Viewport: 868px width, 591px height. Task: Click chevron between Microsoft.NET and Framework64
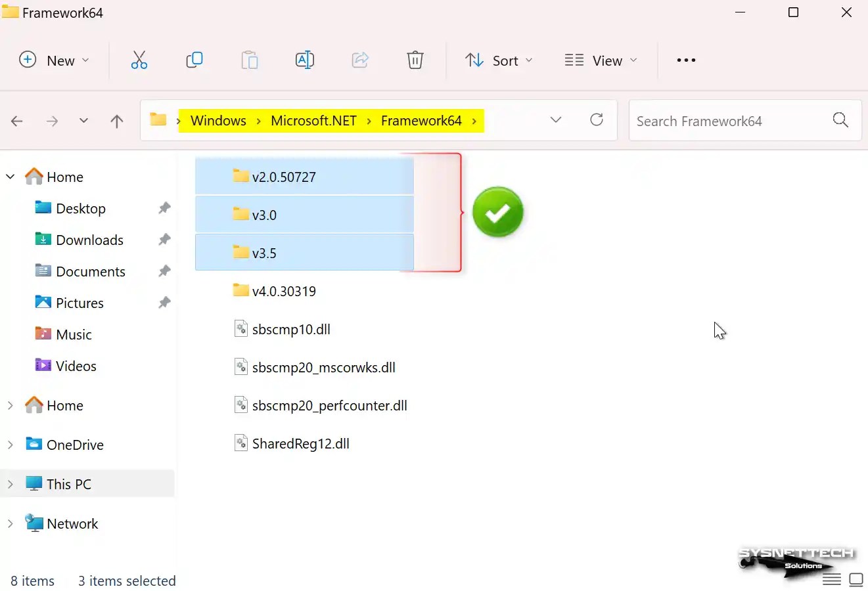369,121
